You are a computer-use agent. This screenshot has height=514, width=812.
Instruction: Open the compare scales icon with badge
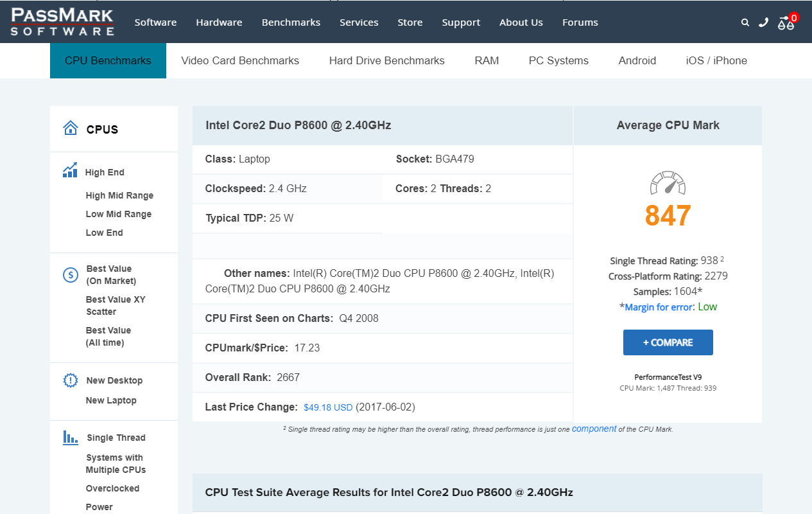(786, 22)
